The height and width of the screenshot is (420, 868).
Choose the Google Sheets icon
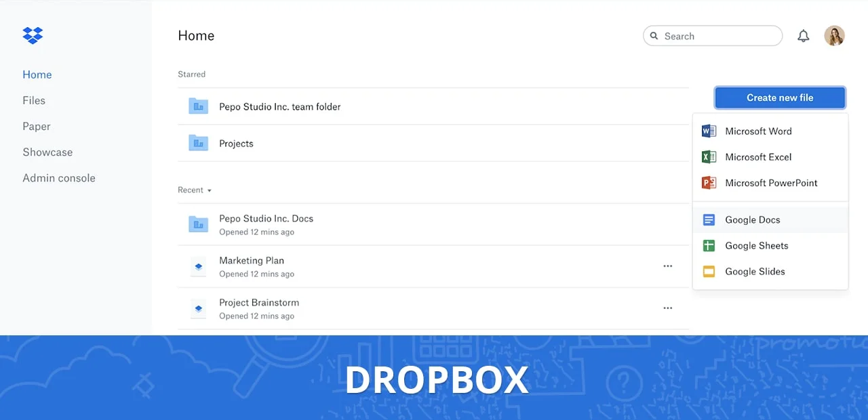708,245
